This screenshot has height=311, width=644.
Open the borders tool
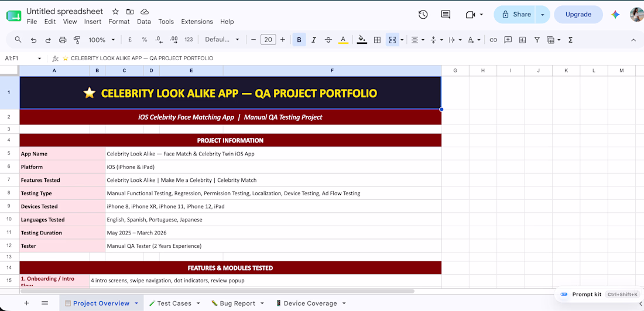pyautogui.click(x=377, y=40)
